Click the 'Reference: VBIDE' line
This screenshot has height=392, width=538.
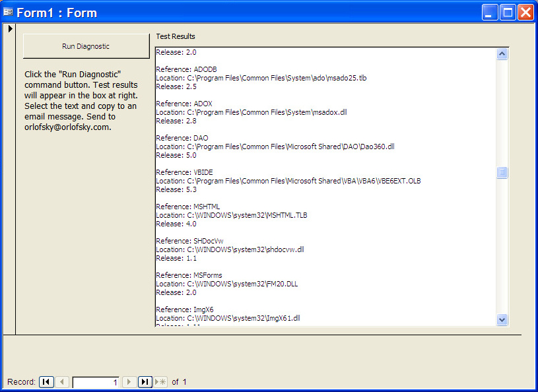pos(185,172)
